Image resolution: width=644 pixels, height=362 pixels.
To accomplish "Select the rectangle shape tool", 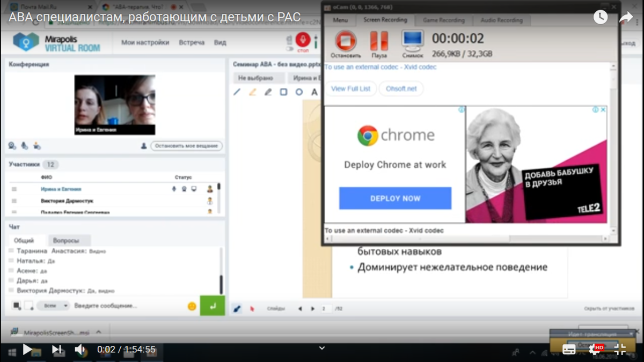I will [x=283, y=92].
